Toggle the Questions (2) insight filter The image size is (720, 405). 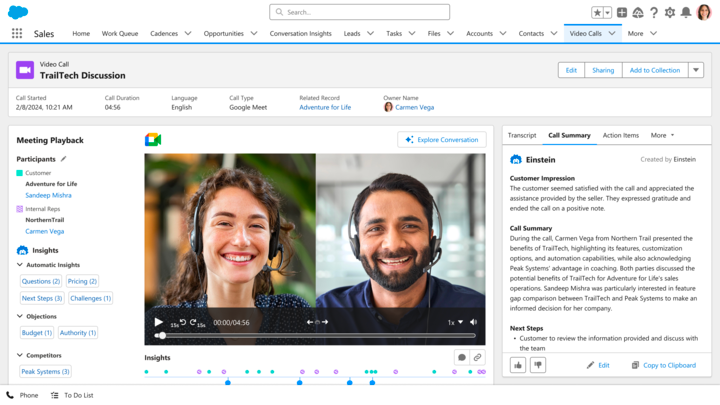(x=41, y=281)
